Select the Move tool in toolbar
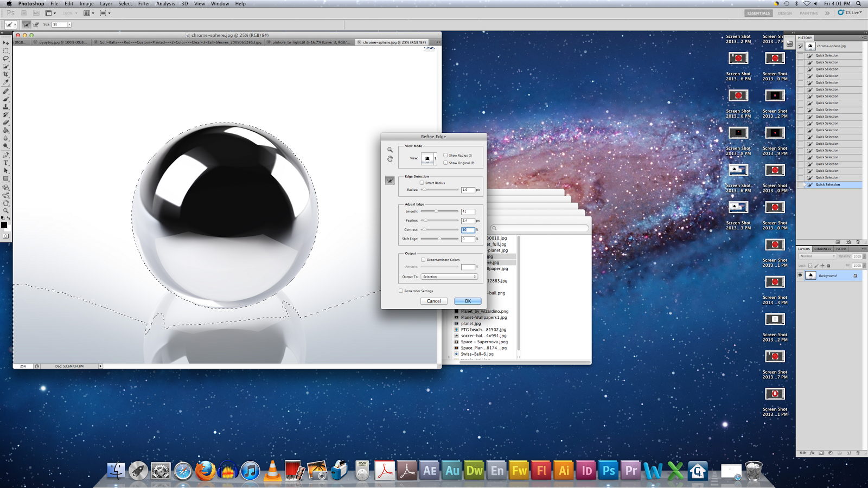Image resolution: width=868 pixels, height=488 pixels. pyautogui.click(x=6, y=43)
